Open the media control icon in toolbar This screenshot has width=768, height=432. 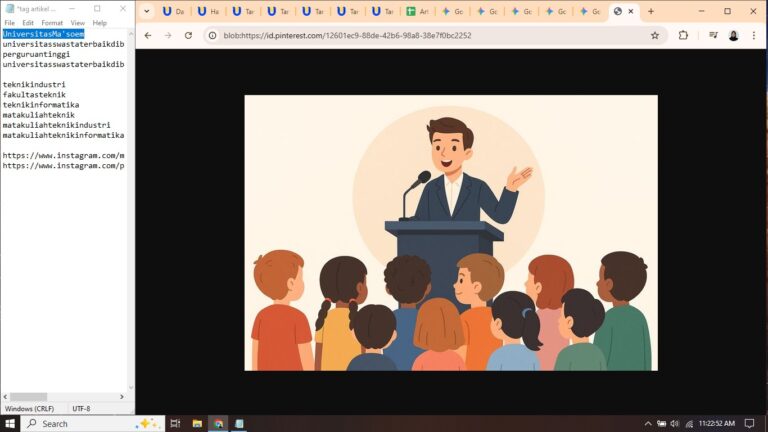[x=713, y=35]
